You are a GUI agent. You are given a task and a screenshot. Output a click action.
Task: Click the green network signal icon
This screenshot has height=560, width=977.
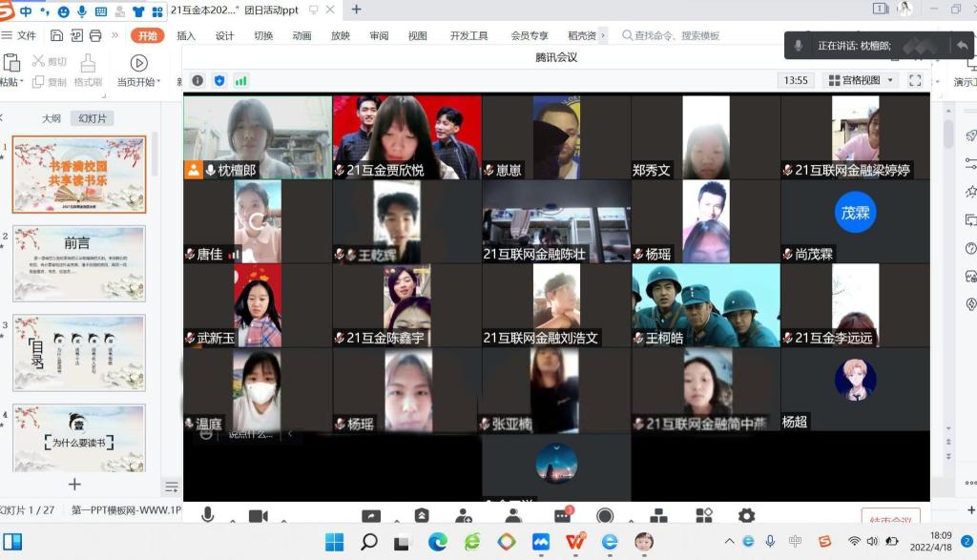tap(241, 81)
